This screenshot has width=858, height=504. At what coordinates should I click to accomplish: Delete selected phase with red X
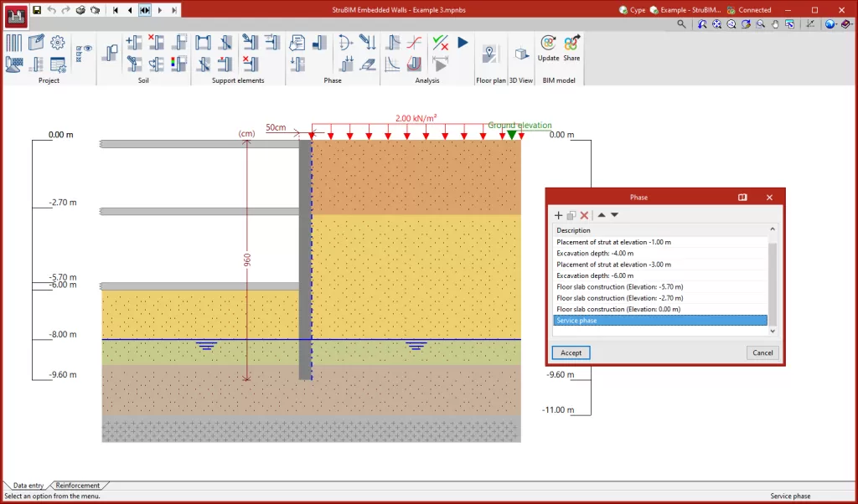click(x=585, y=215)
